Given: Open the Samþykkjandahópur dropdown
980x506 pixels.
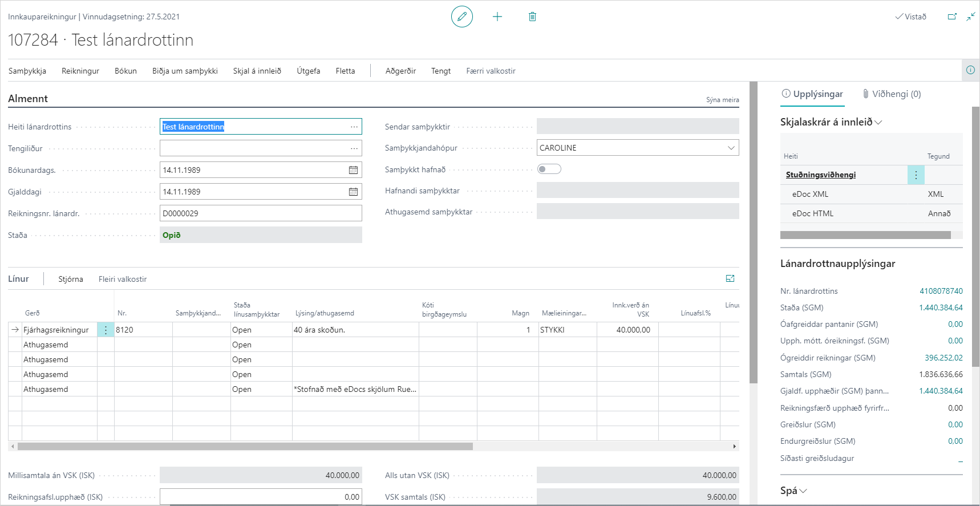Looking at the screenshot, I should tap(731, 148).
